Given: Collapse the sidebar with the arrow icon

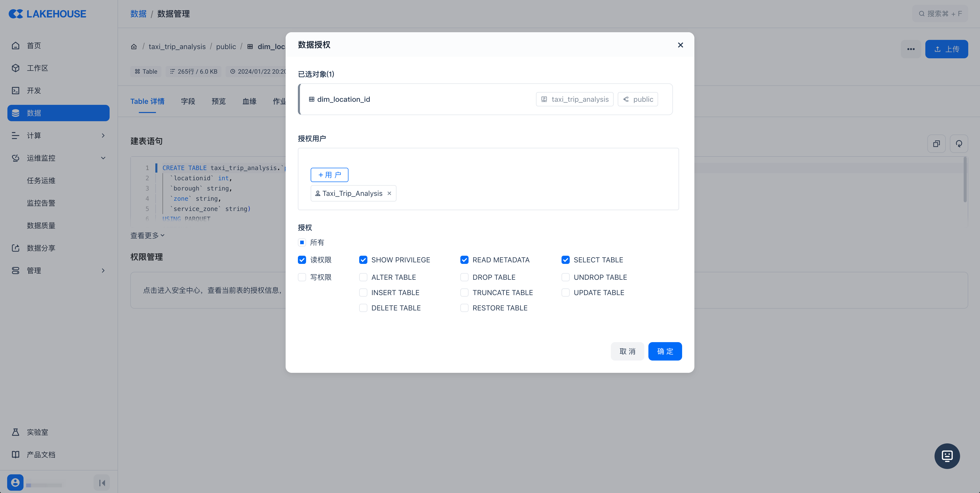Looking at the screenshot, I should [102, 483].
